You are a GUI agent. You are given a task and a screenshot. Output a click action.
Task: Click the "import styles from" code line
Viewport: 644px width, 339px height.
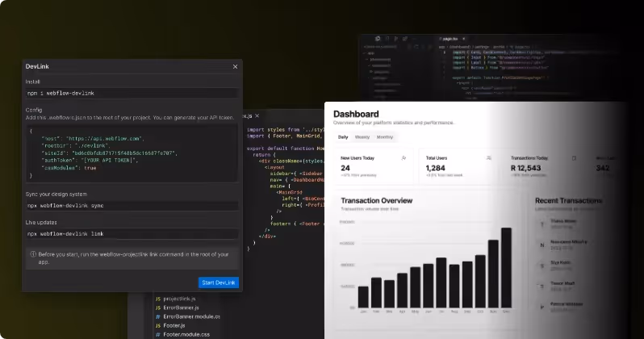tap(286, 129)
